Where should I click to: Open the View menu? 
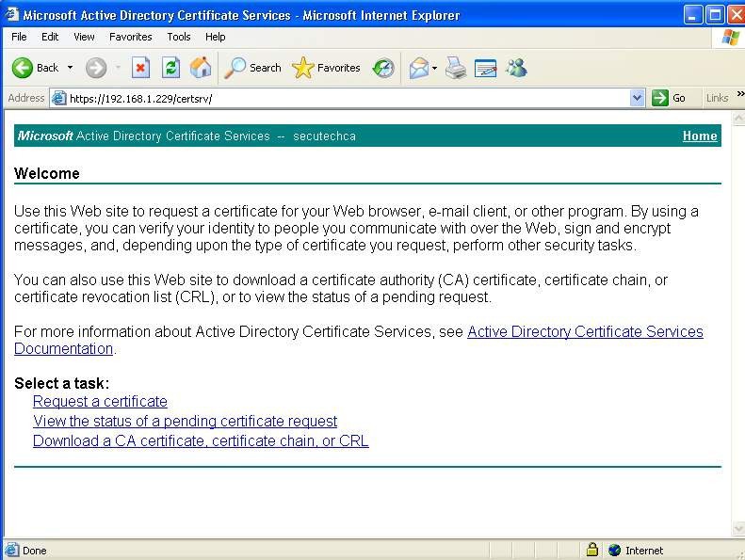(84, 37)
